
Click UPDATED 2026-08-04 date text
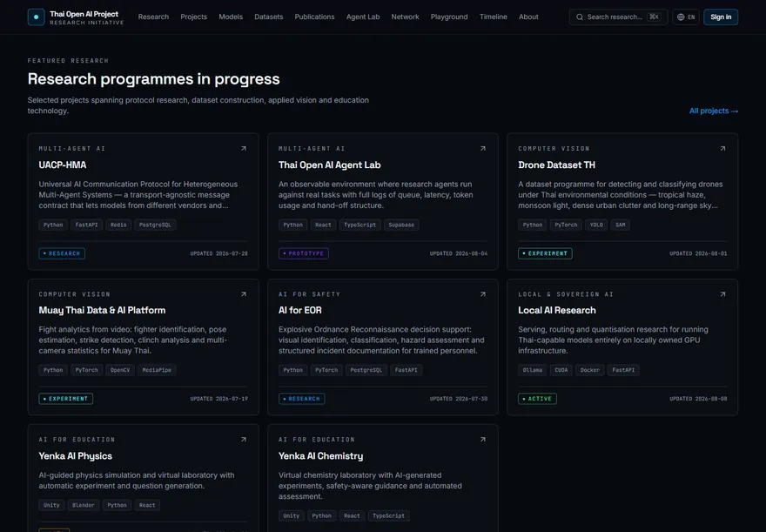click(458, 253)
